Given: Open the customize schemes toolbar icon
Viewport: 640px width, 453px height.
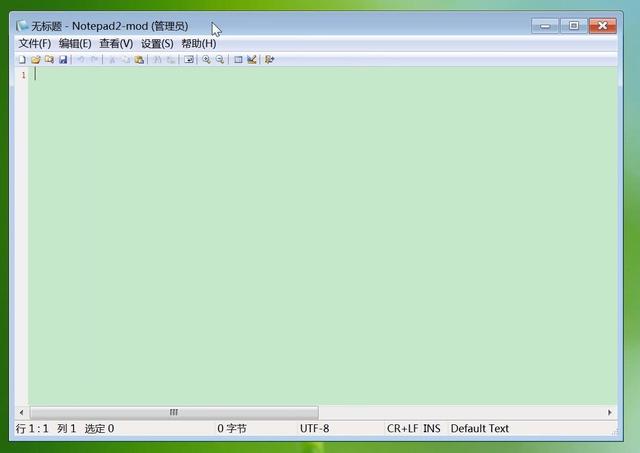Looking at the screenshot, I should click(x=252, y=60).
